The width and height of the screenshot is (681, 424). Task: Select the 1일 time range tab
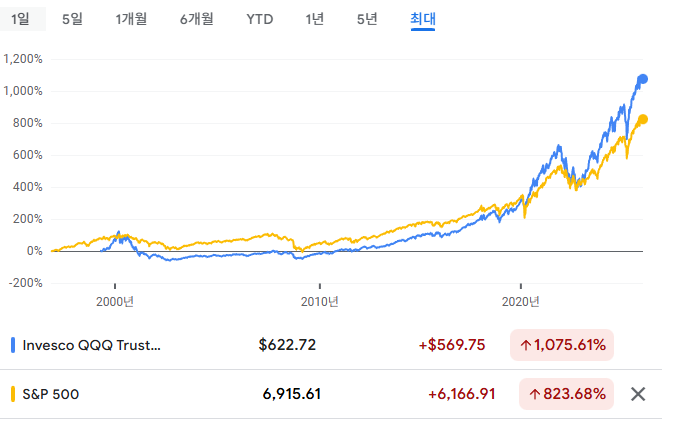(20, 19)
